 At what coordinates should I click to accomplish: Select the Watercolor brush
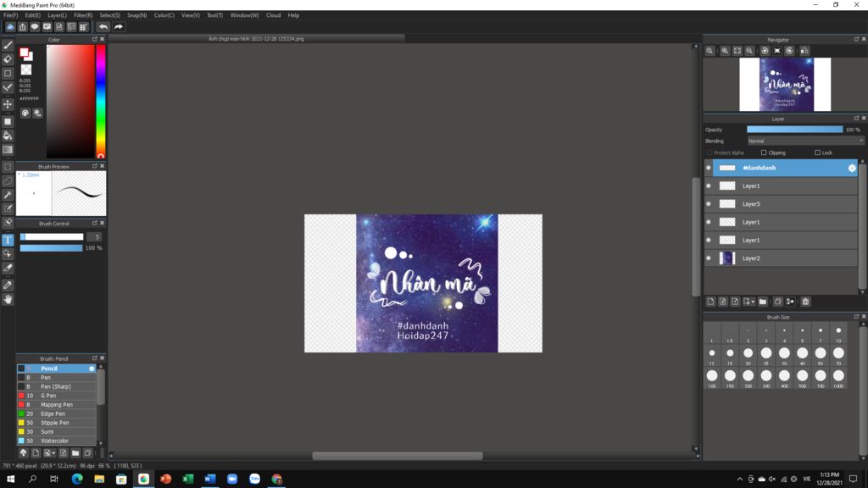tap(57, 441)
